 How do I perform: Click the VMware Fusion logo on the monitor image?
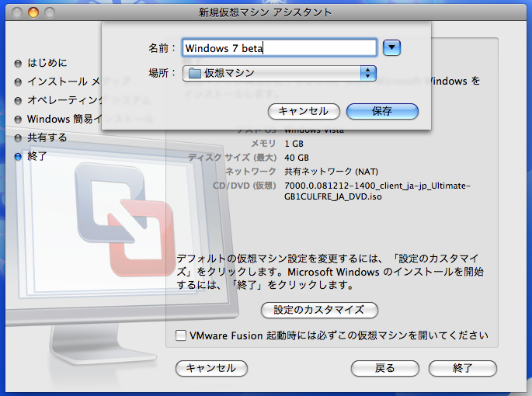click(124, 219)
